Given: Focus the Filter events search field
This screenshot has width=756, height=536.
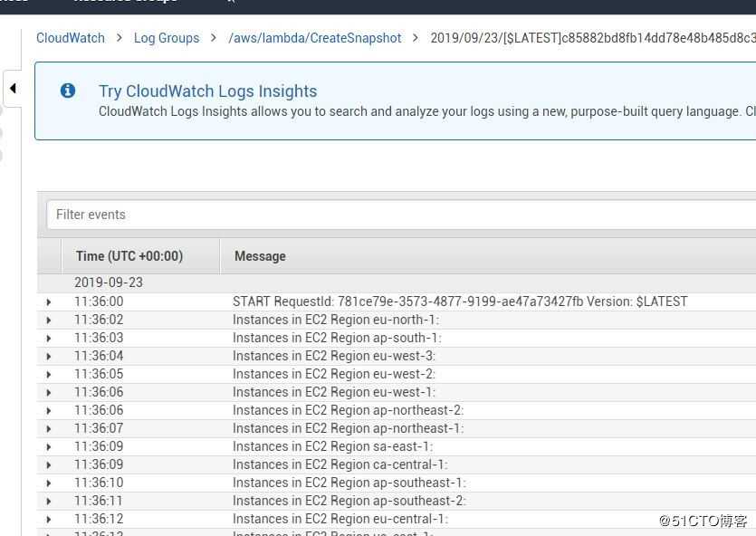Looking at the screenshot, I should click(x=401, y=215).
